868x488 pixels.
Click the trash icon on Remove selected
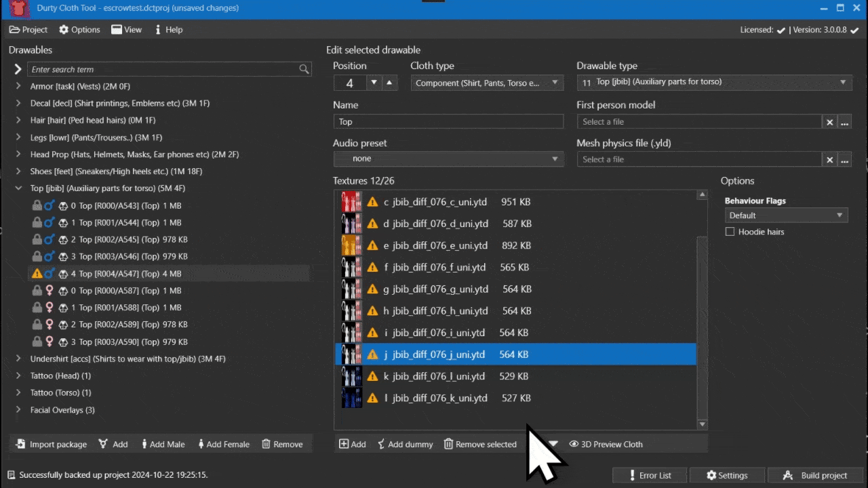tap(448, 444)
